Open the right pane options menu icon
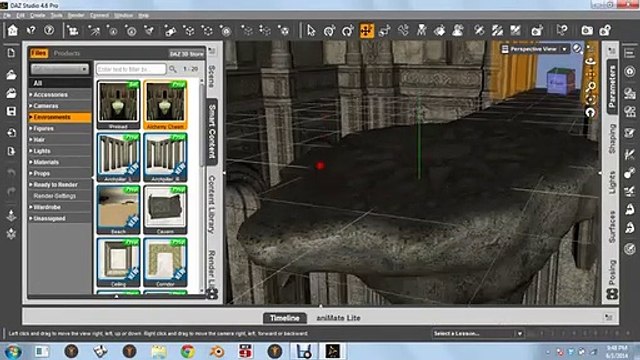This screenshot has width=640, height=360. (x=611, y=51)
